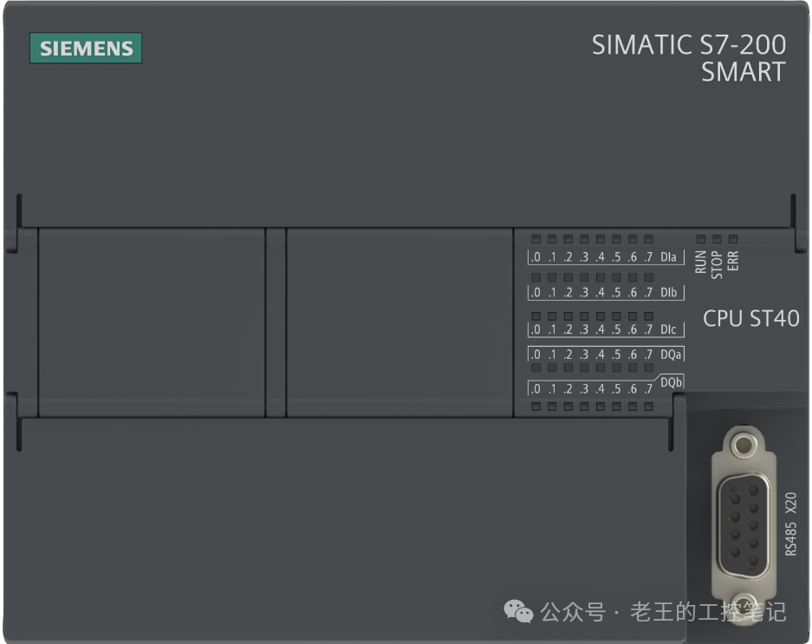
Task: Select the DIa .0 indicator LED
Action: (536, 238)
